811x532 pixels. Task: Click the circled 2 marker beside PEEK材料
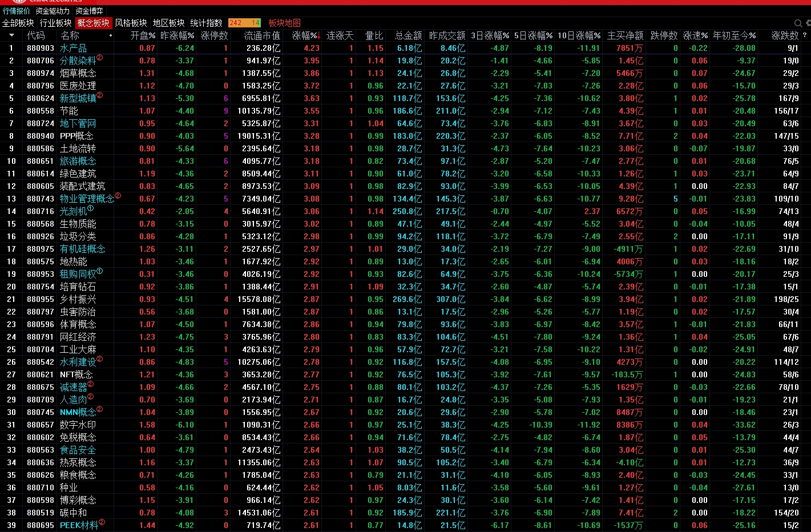pyautogui.click(x=102, y=522)
